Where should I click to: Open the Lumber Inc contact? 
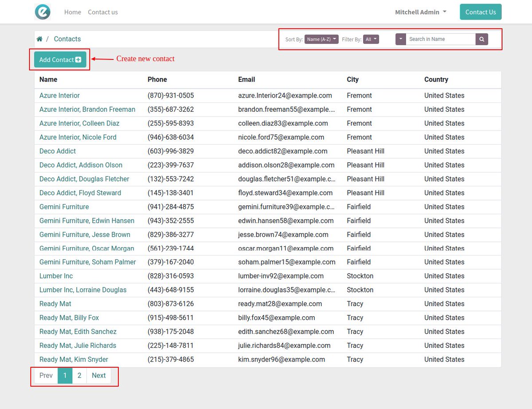tap(56, 276)
